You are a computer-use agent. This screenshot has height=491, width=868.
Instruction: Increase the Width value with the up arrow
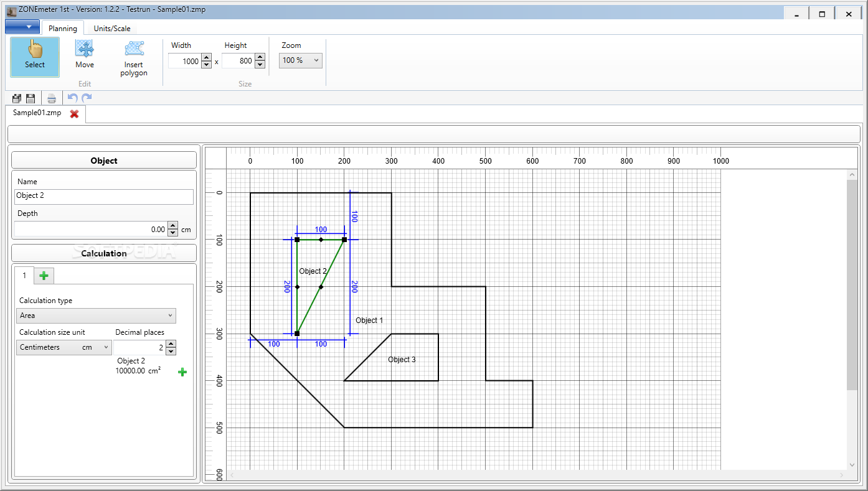pos(207,57)
